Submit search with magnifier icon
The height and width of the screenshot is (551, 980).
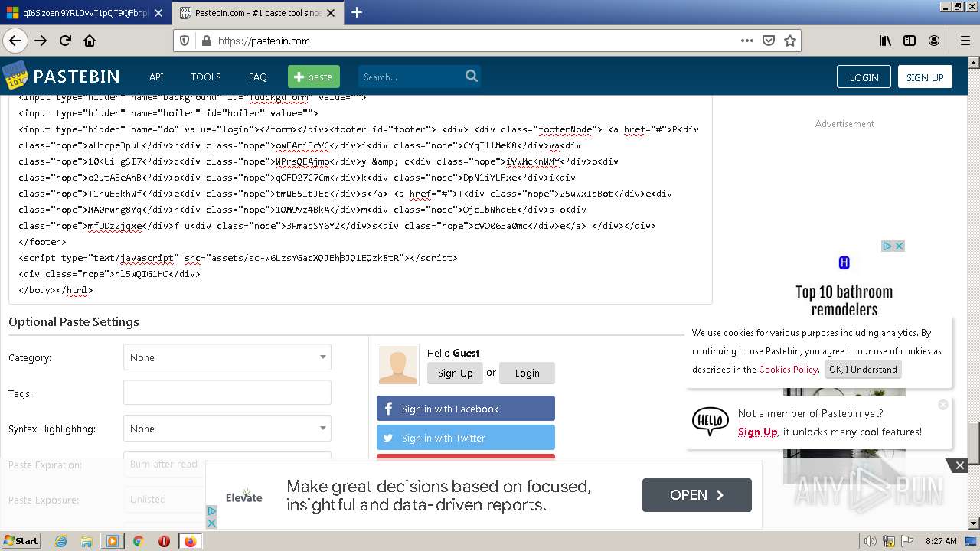click(472, 76)
